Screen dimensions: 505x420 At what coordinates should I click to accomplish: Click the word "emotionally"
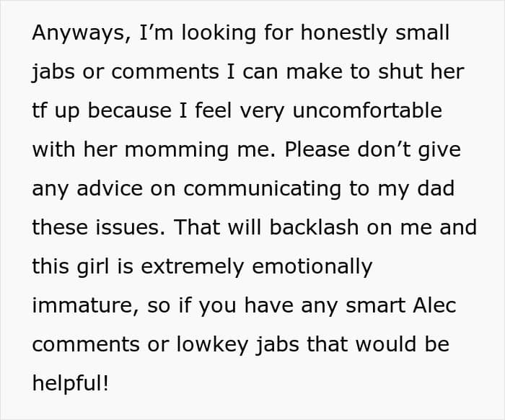click(312, 267)
